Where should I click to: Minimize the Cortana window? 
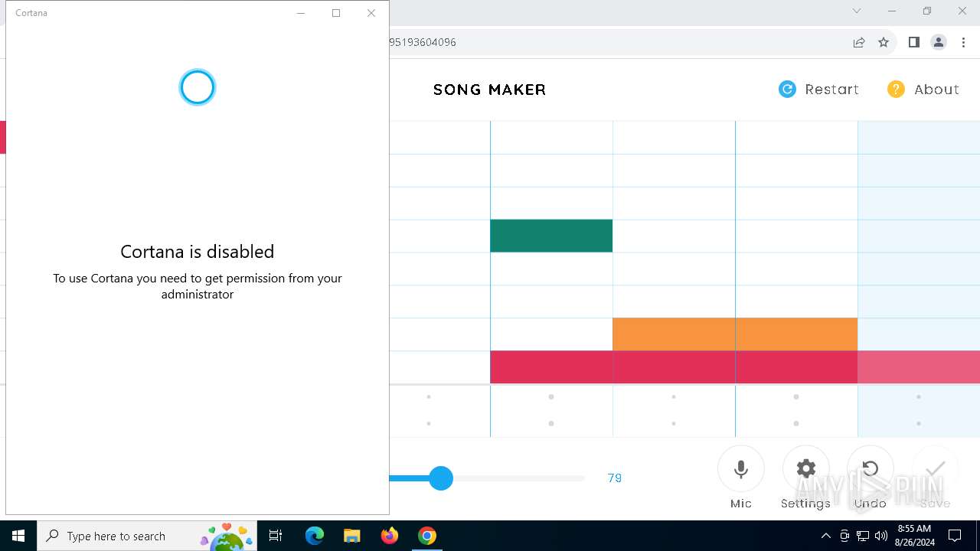pyautogui.click(x=301, y=13)
